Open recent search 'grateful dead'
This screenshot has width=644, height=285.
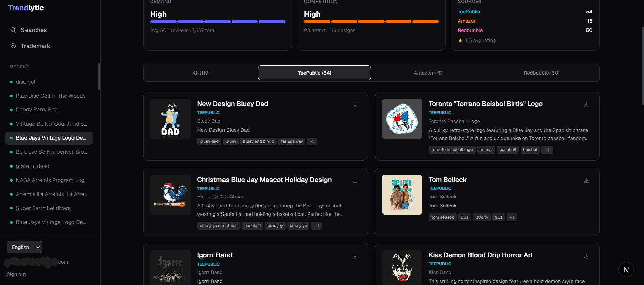coord(33,166)
